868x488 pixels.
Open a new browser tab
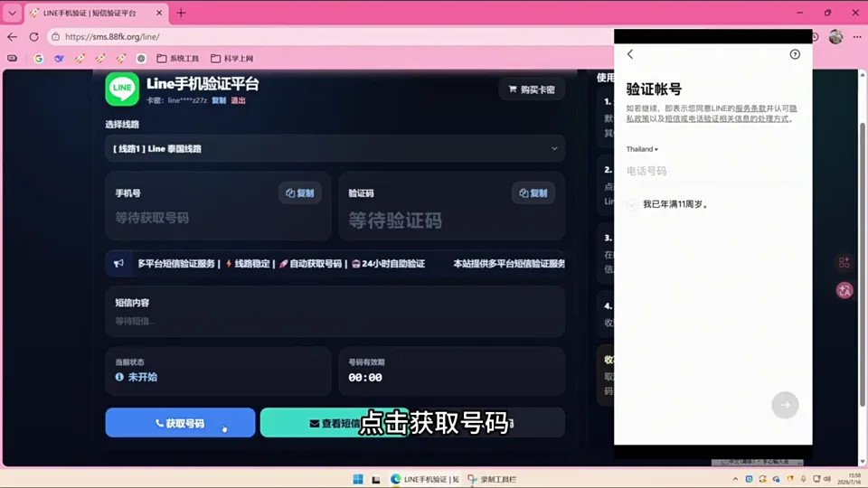181,13
